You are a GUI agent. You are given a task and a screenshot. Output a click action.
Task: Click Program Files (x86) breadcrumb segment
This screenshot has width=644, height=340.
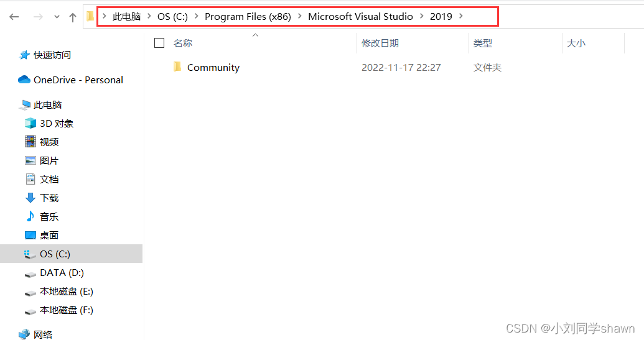(248, 16)
